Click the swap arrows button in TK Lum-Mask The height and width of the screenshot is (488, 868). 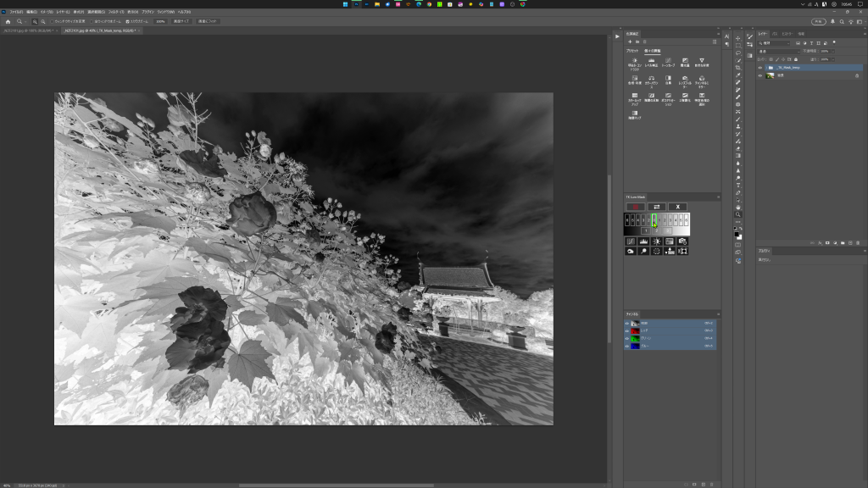pos(656,207)
